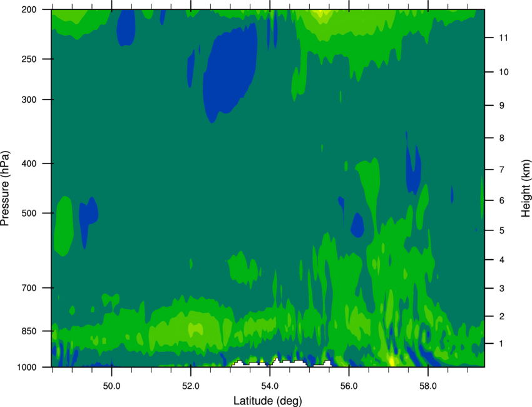Click the 10 km height tick label
532x407 pixels.
(503, 72)
